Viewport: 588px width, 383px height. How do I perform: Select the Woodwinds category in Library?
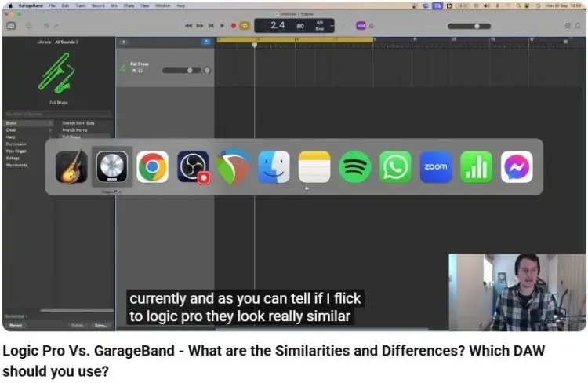point(17,166)
